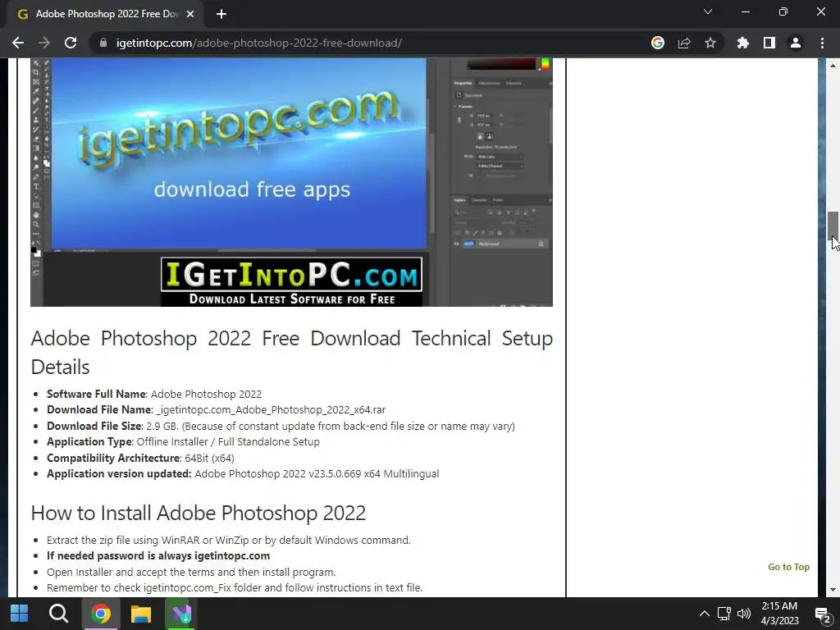The height and width of the screenshot is (630, 840).
Task: Open the browser side panel
Action: pos(769,43)
